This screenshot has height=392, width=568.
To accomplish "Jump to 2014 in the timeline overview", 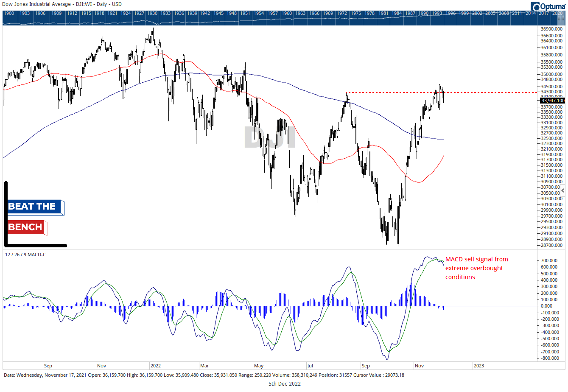I will (x=531, y=13).
